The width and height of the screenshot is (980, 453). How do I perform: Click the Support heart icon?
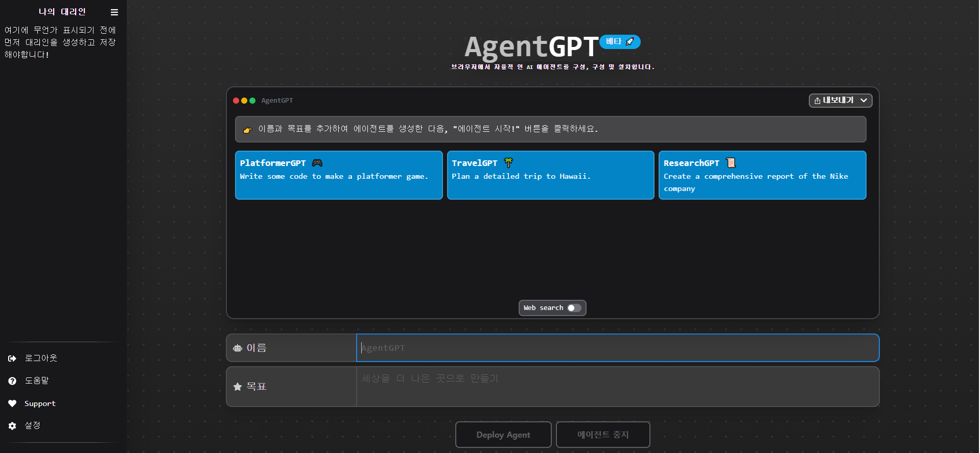coord(12,403)
